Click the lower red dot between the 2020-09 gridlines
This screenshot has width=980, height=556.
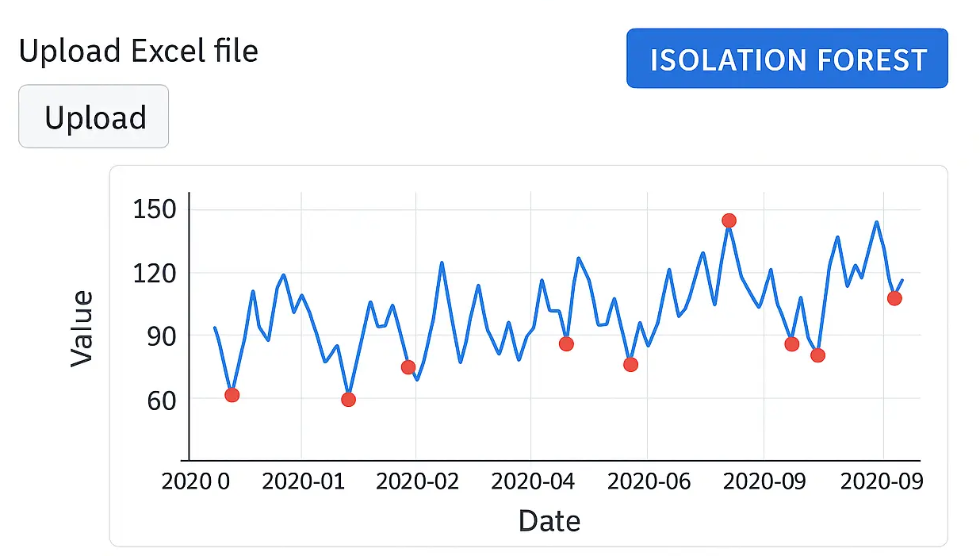817,355
